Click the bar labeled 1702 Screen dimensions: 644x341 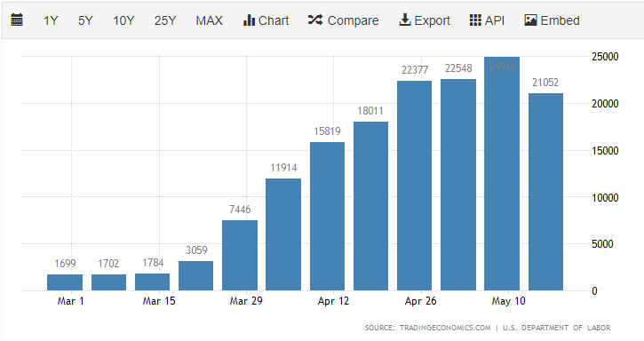(x=108, y=282)
